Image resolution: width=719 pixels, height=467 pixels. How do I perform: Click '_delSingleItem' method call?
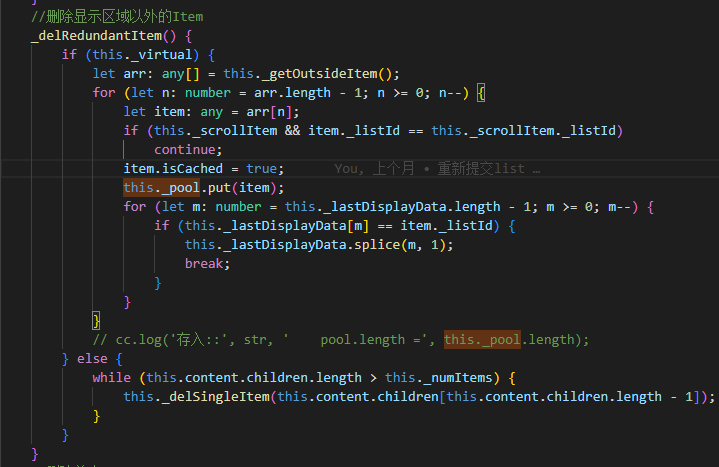[216, 397]
